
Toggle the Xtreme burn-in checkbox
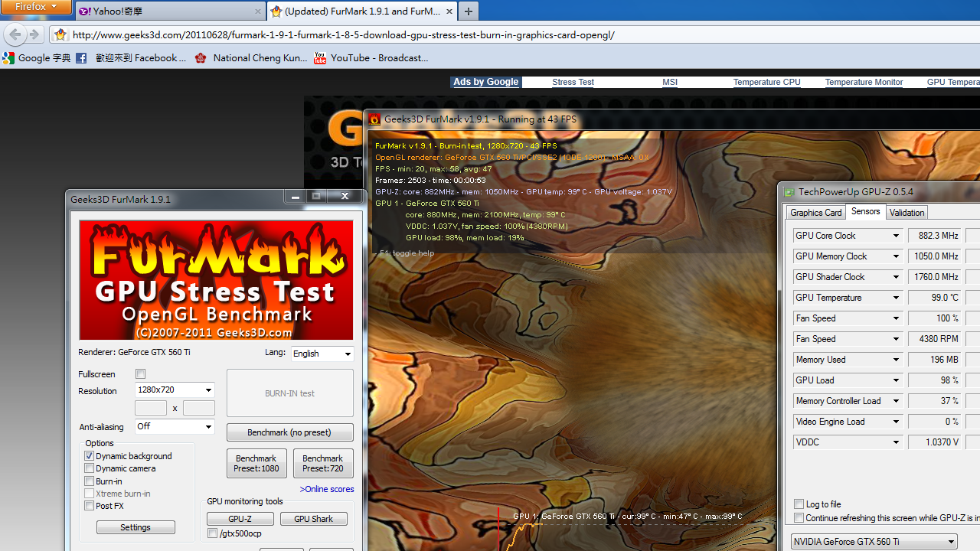[89, 494]
